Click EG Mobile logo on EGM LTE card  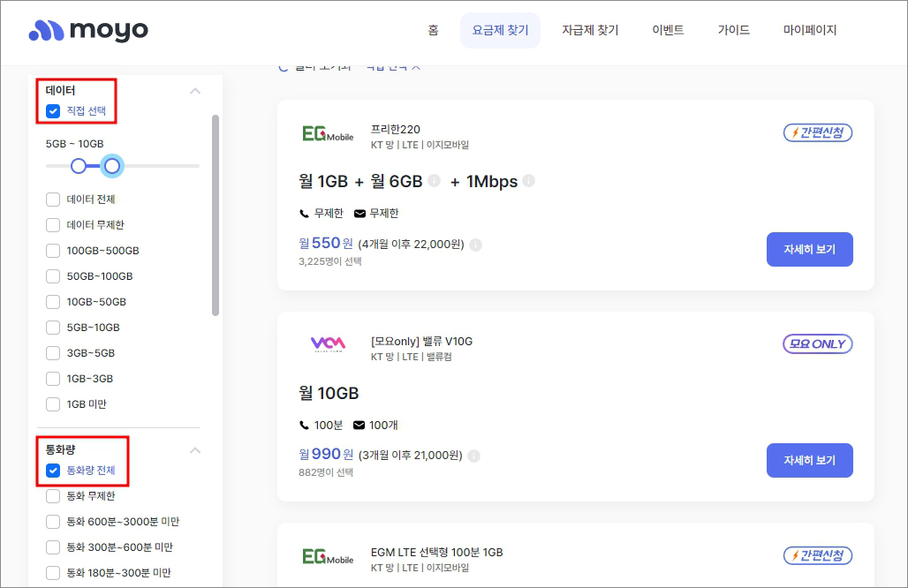click(x=328, y=557)
